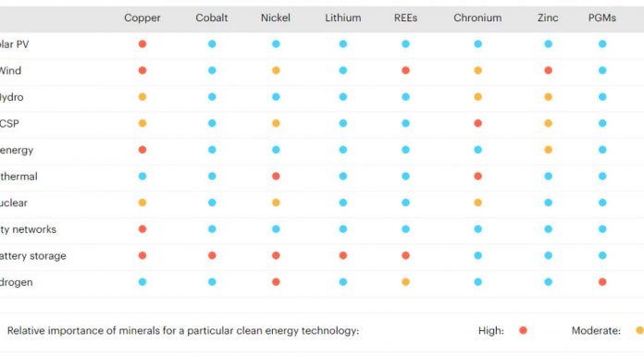Select the Chromium column header
The height and width of the screenshot is (356, 644).
477,18
